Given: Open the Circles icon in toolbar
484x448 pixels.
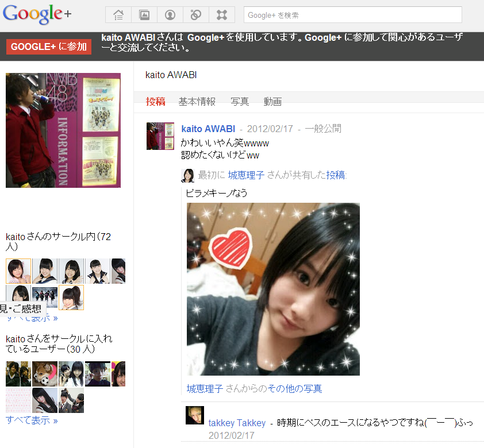Looking at the screenshot, I should (x=196, y=15).
